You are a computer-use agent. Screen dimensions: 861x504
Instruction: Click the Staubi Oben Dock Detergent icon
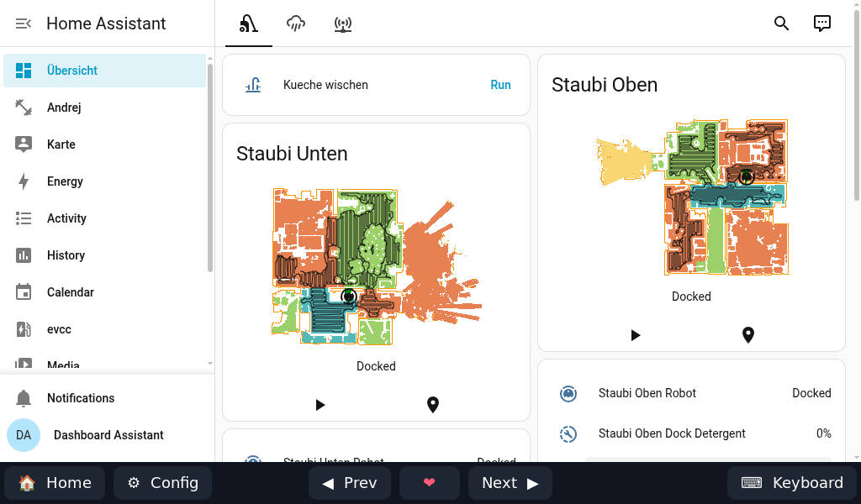[x=568, y=433]
